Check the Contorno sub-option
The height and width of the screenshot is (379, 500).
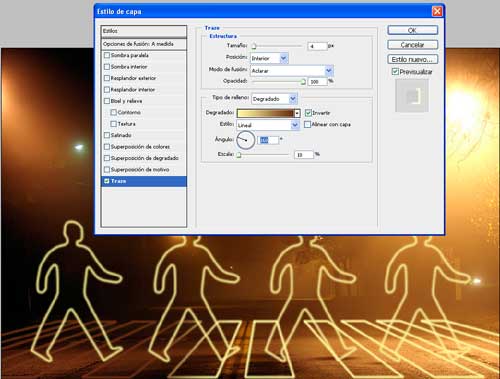[114, 112]
